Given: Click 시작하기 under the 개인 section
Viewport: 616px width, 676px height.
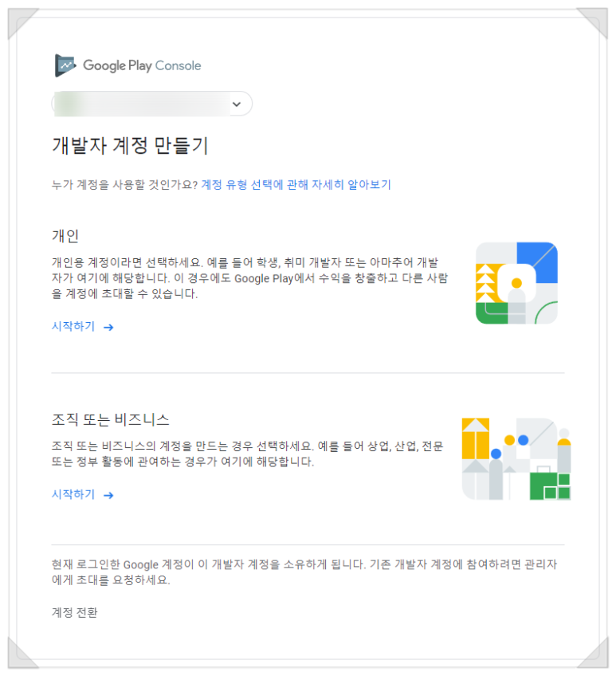Looking at the screenshot, I should click(73, 326).
